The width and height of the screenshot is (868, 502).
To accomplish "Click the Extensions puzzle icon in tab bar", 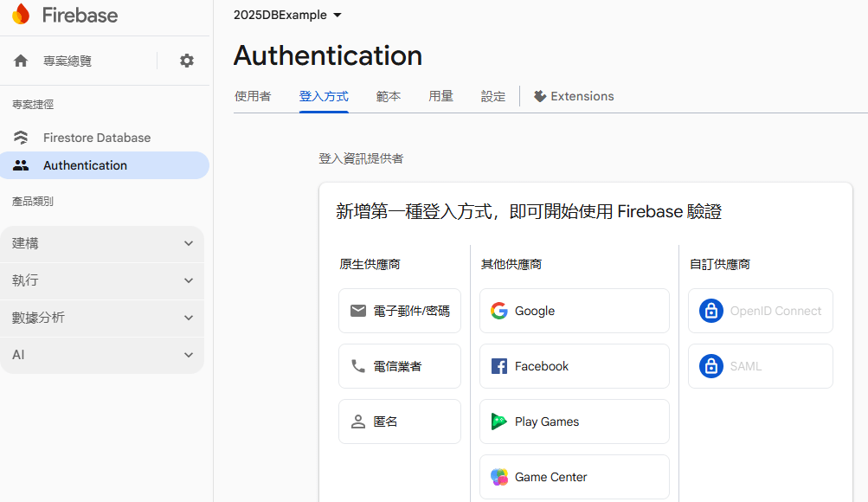I will 540,96.
